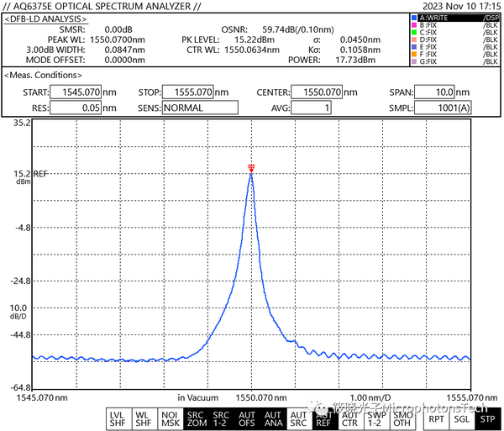The image size is (504, 431).
Task: Start single sweep with SGL
Action: pos(462,418)
